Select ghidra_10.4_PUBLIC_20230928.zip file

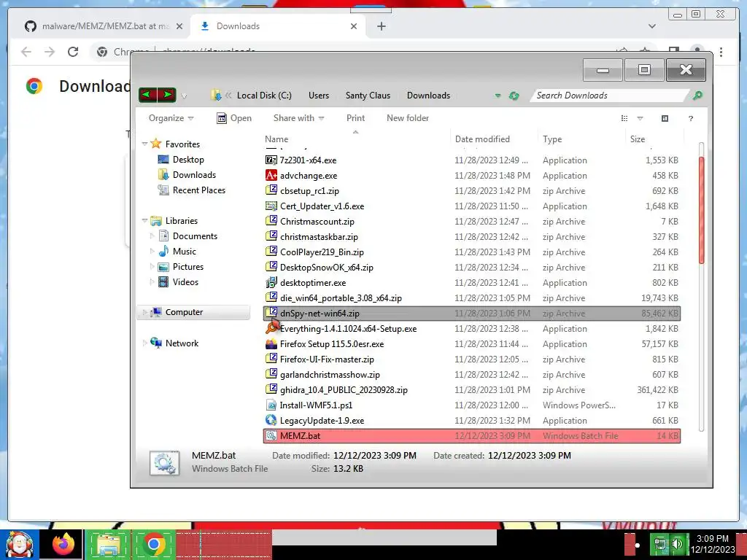click(472, 390)
